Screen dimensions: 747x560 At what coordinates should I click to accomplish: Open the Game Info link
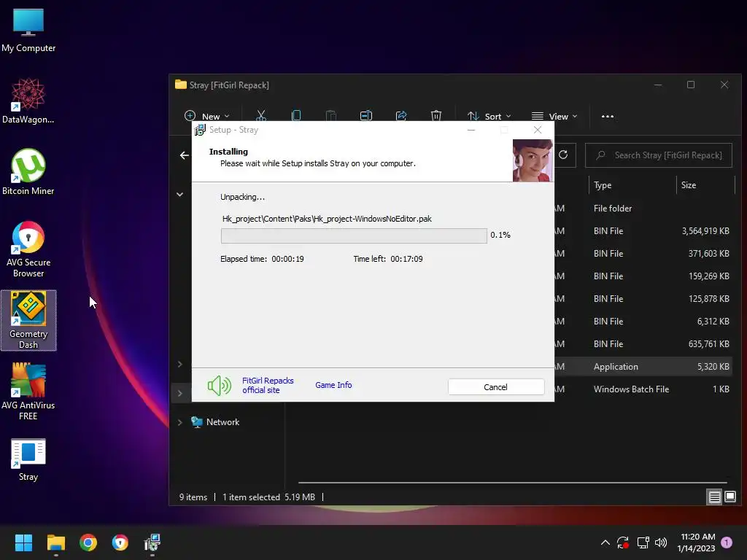click(333, 385)
